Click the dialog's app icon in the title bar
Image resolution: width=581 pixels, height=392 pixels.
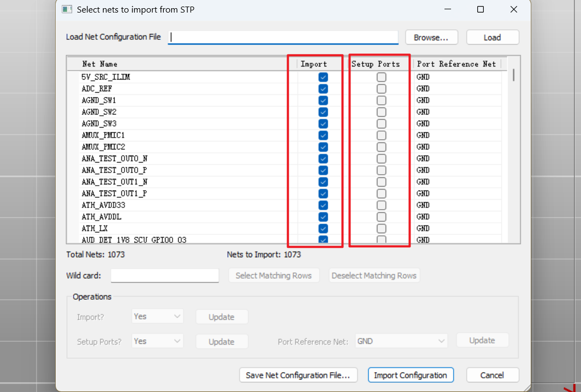67,9
